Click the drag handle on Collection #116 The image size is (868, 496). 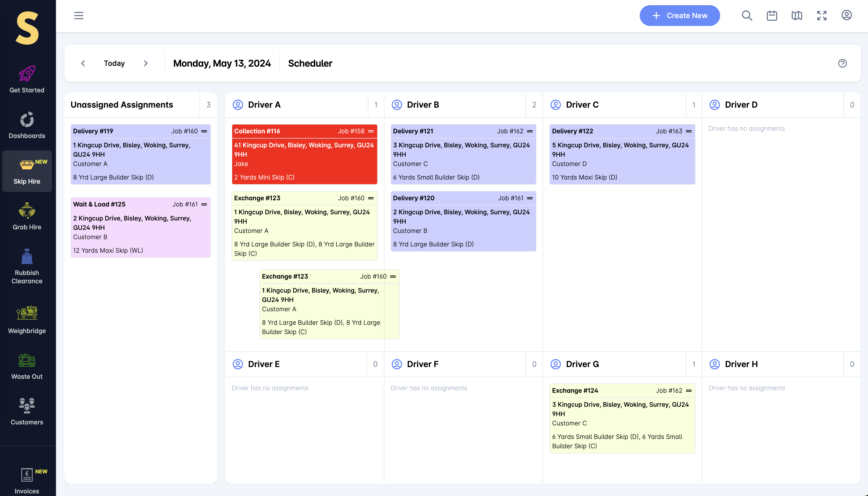click(x=371, y=131)
